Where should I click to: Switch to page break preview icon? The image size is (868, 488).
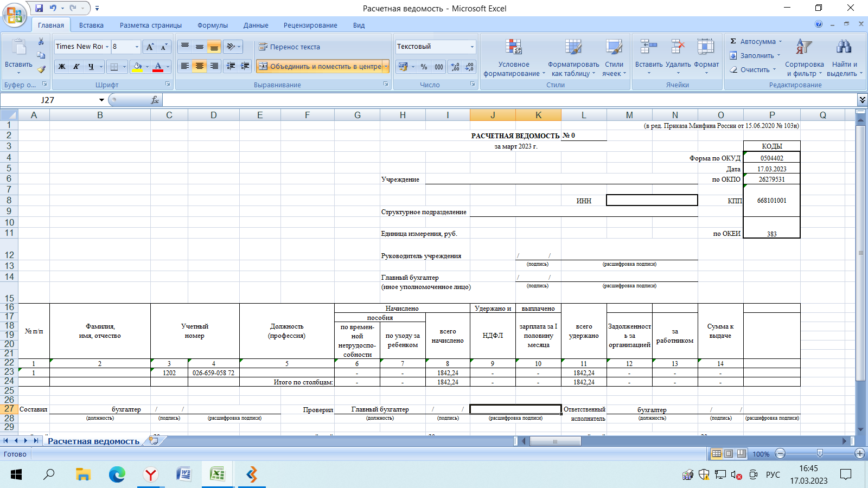tap(741, 453)
